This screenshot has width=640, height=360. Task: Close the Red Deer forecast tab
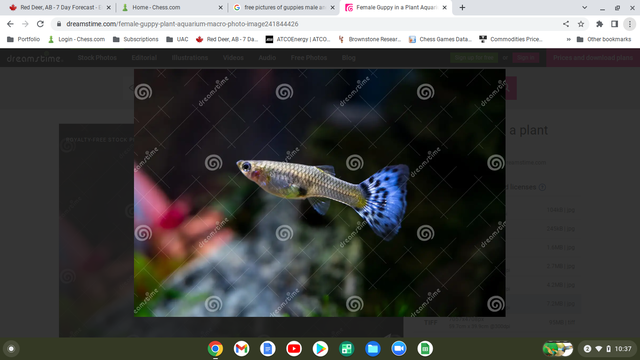(109, 7)
